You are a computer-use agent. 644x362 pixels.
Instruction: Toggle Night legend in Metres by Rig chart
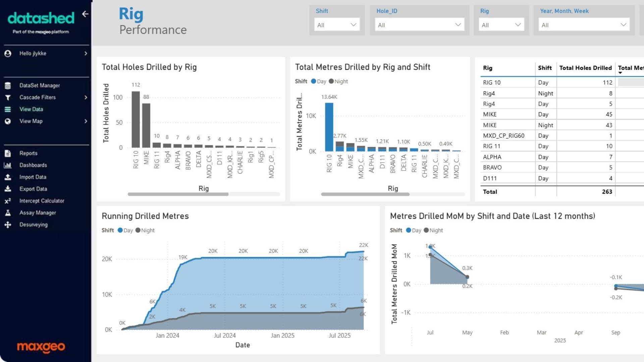coord(338,81)
